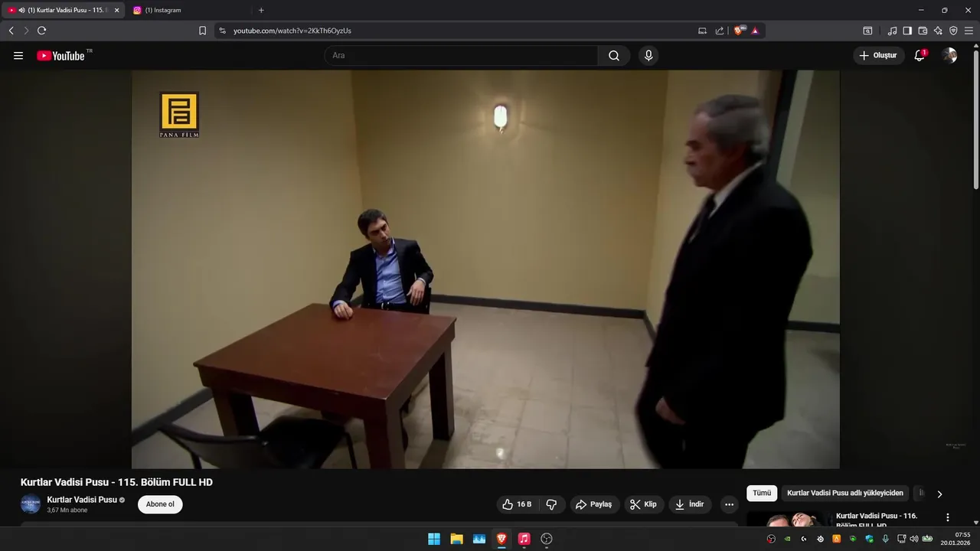Close the Kurtlar Vadisi Pusu tab

(x=116, y=10)
